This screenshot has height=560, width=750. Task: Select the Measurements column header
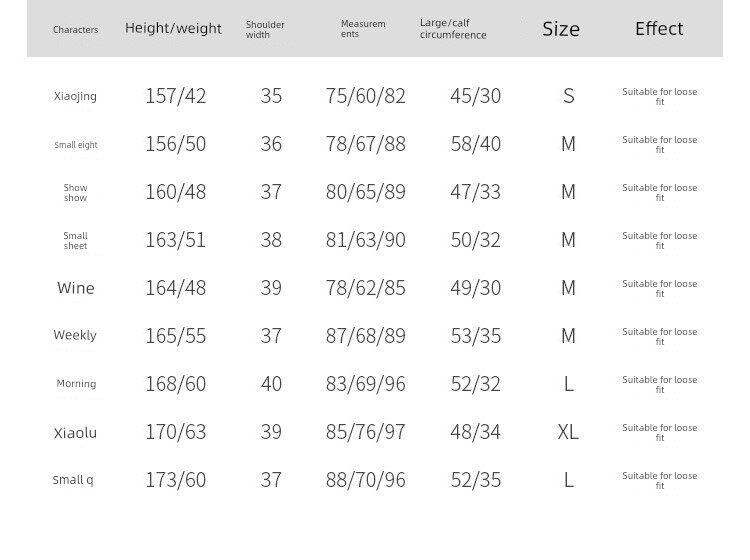coord(362,29)
